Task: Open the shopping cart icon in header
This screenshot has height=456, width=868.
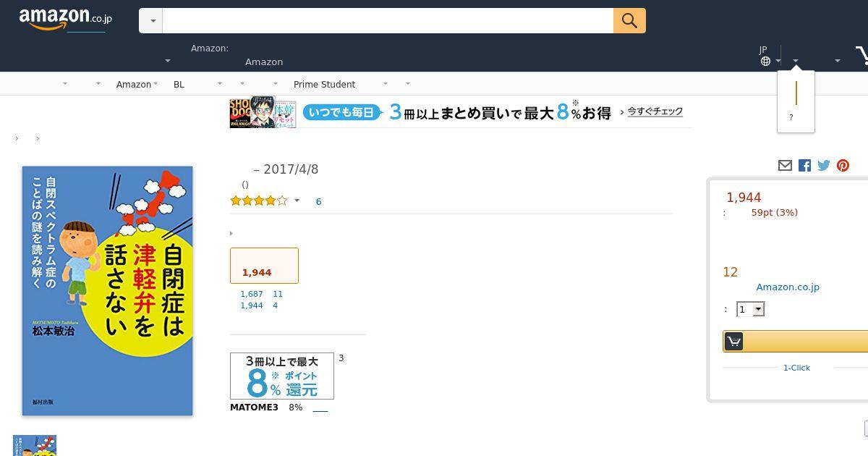Action: click(x=861, y=56)
